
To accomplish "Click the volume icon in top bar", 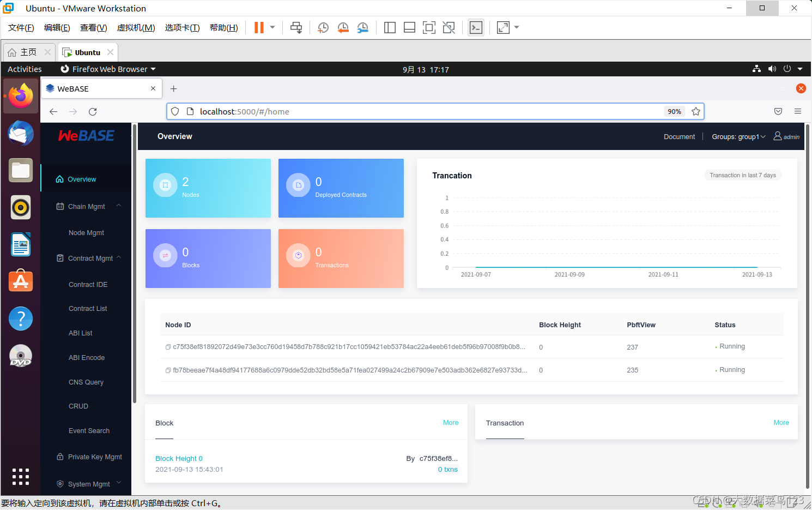I will click(x=772, y=69).
